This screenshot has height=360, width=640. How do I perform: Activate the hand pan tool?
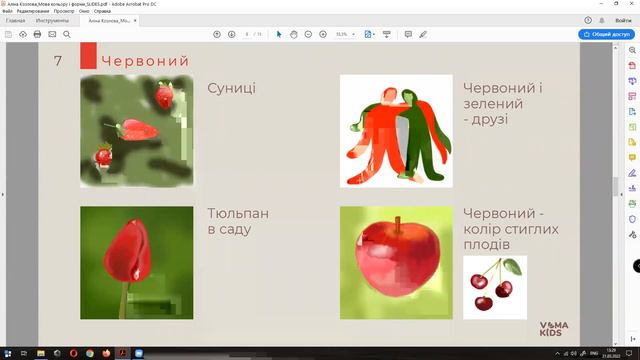tap(293, 34)
